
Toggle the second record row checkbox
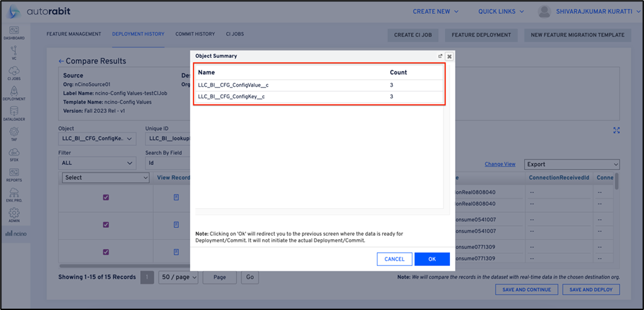point(106,225)
